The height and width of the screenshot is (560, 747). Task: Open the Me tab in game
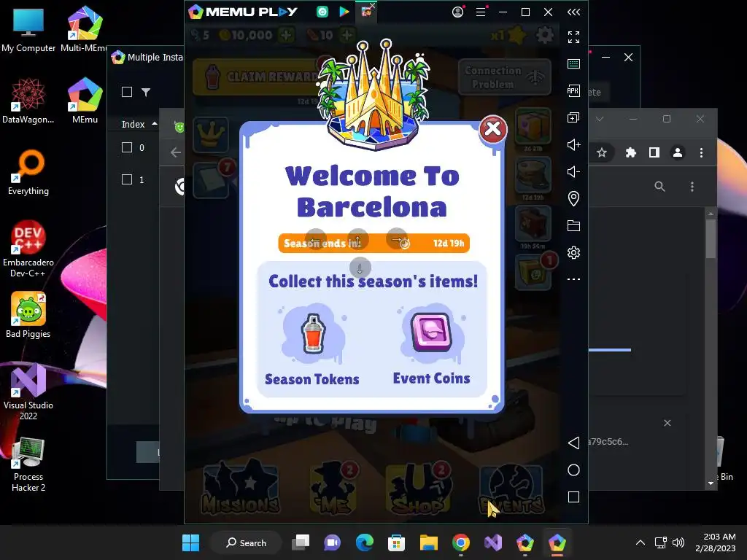pyautogui.click(x=333, y=488)
